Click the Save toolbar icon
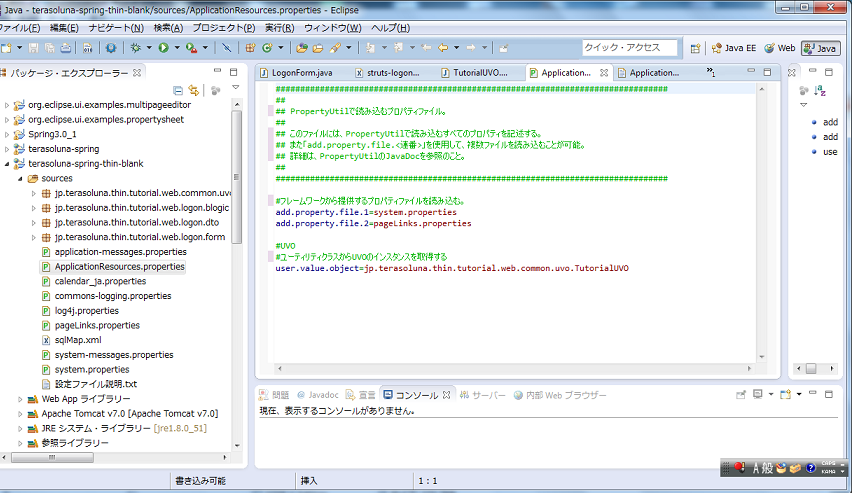This screenshot has width=852, height=493. [34, 48]
